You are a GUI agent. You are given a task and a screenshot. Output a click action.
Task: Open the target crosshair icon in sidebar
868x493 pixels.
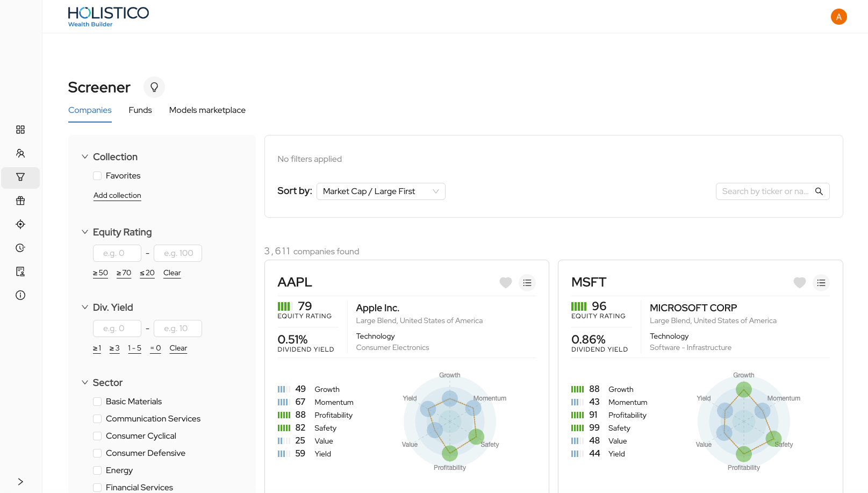(20, 224)
